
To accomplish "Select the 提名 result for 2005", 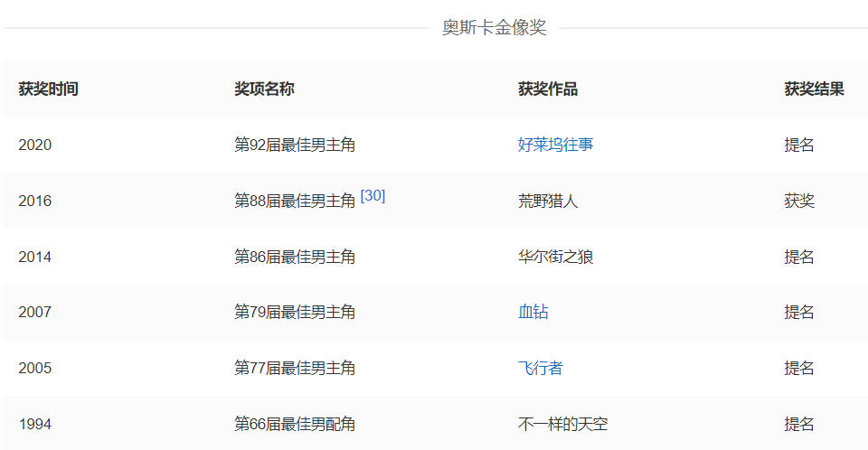I will 798,368.
